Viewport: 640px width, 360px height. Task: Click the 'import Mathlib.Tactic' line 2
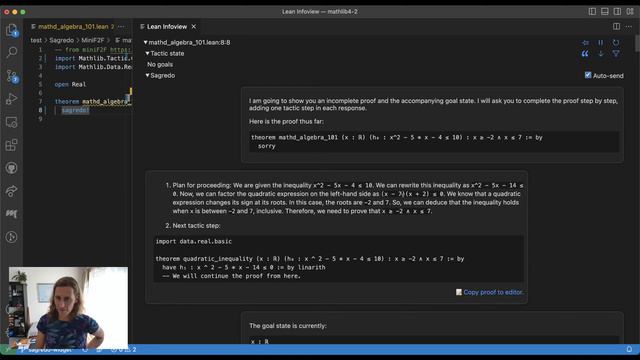93,58
